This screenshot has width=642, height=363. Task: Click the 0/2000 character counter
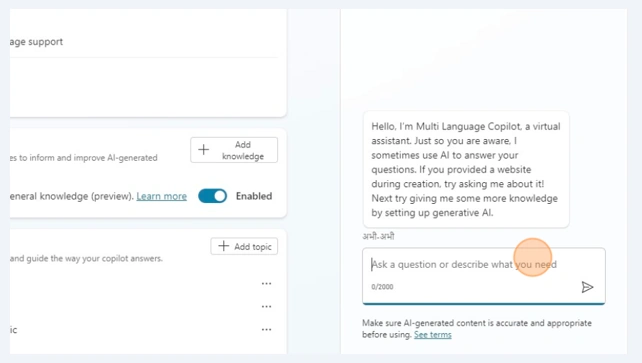click(382, 287)
